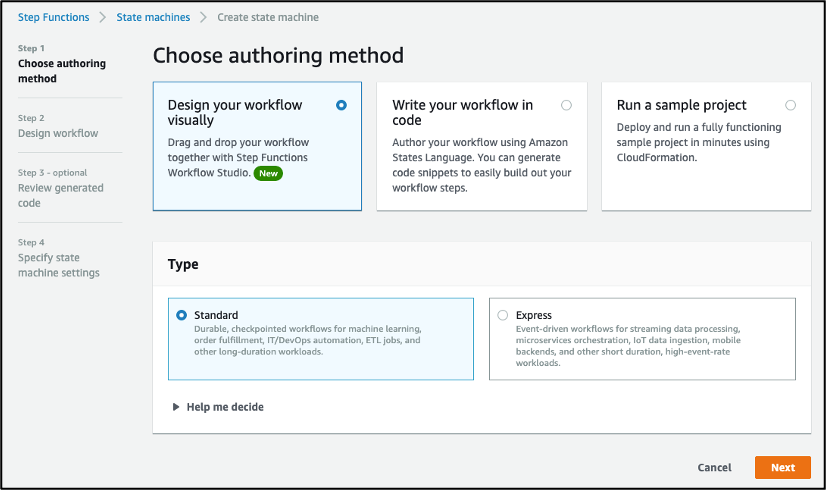Click the Cancel button
The height and width of the screenshot is (491, 827).
714,468
